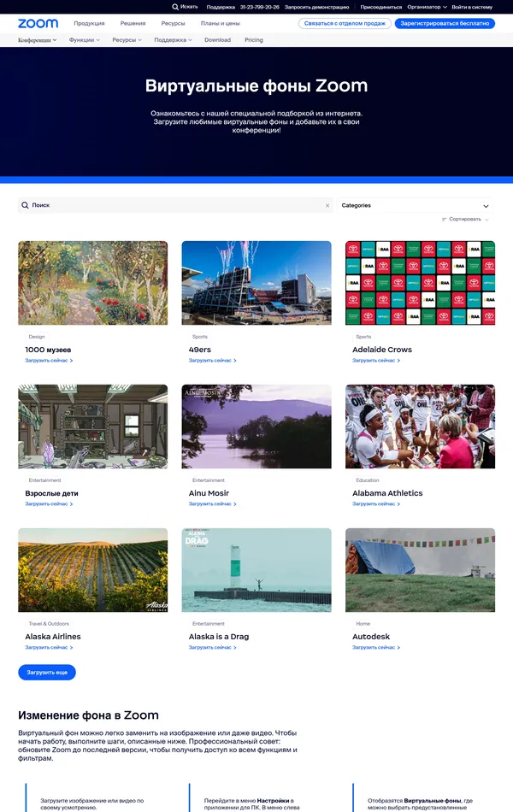The image size is (513, 812).
Task: Click Загрузить сейчас under Alaska is a Drag
Action: coord(212,647)
